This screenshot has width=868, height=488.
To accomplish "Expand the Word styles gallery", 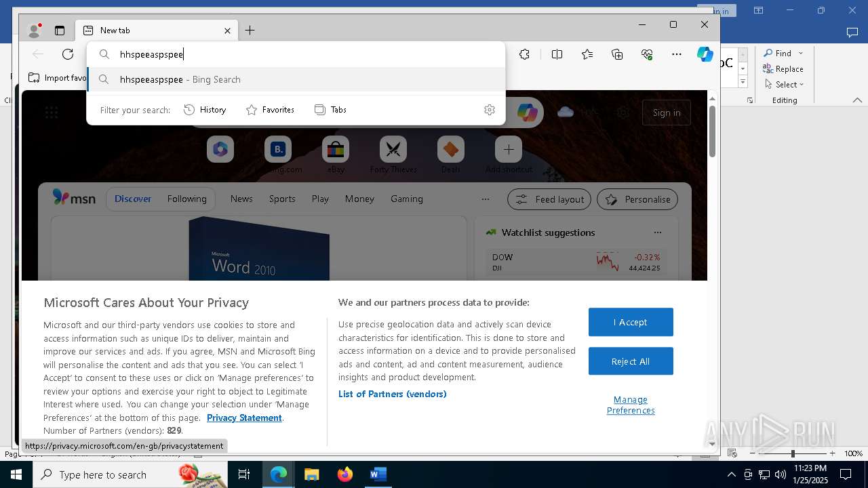I will (x=743, y=82).
